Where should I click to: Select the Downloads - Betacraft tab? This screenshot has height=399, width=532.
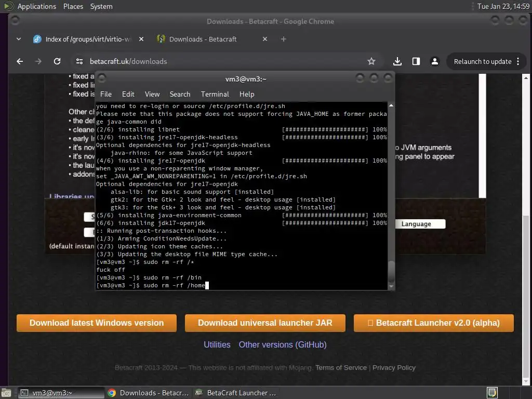click(212, 39)
